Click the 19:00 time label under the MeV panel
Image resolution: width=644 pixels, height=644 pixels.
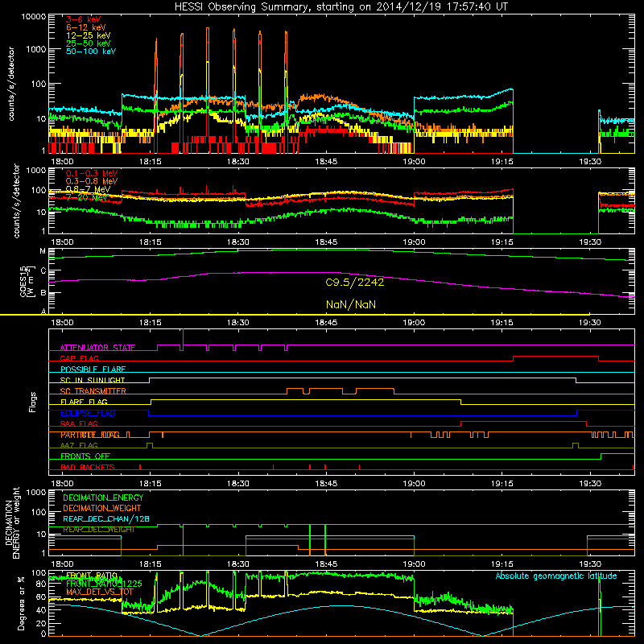[414, 242]
